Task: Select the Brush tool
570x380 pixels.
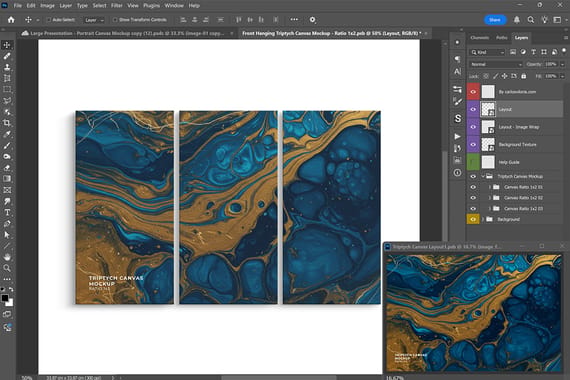Action: 7,145
